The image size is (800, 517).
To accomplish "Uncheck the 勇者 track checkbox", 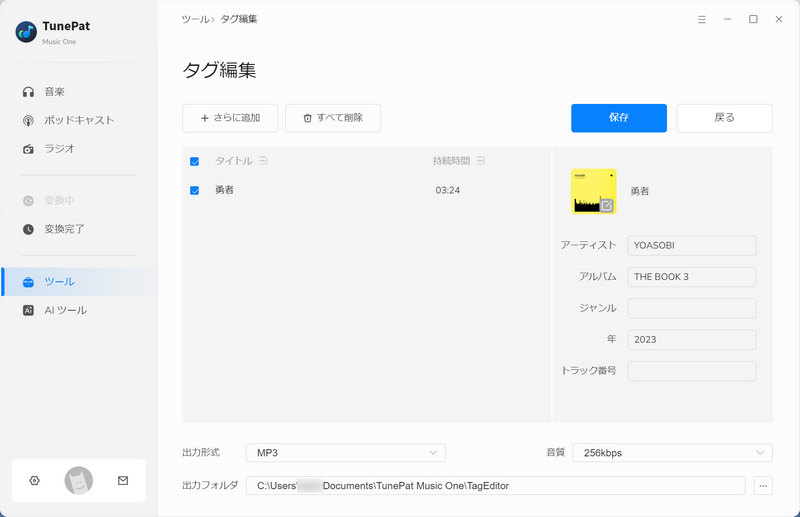I will pyautogui.click(x=194, y=190).
